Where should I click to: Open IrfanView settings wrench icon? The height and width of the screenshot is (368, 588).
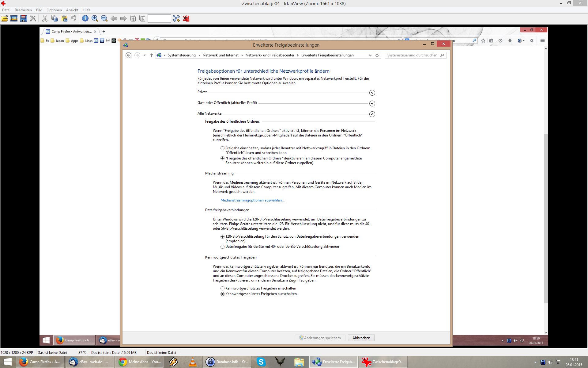coord(176,18)
